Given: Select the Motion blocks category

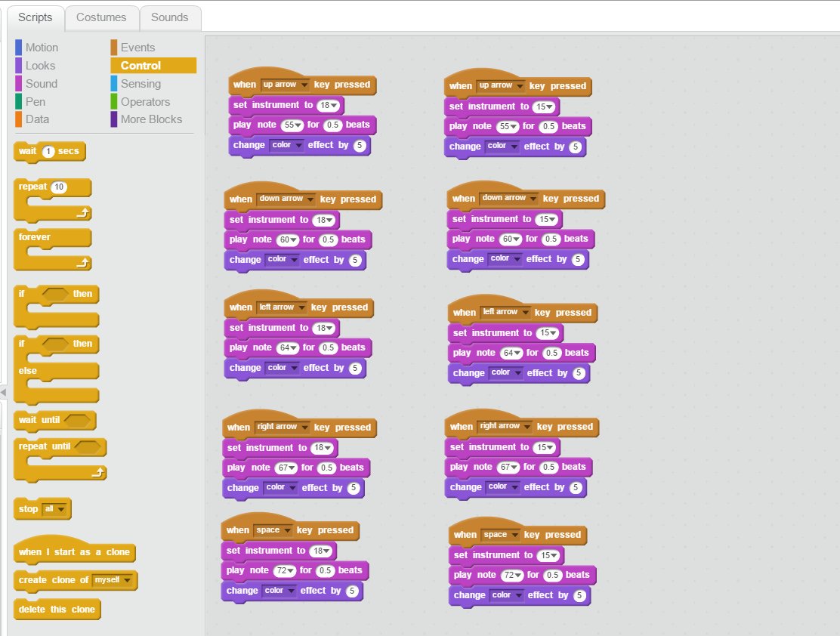Looking at the screenshot, I should [42, 48].
